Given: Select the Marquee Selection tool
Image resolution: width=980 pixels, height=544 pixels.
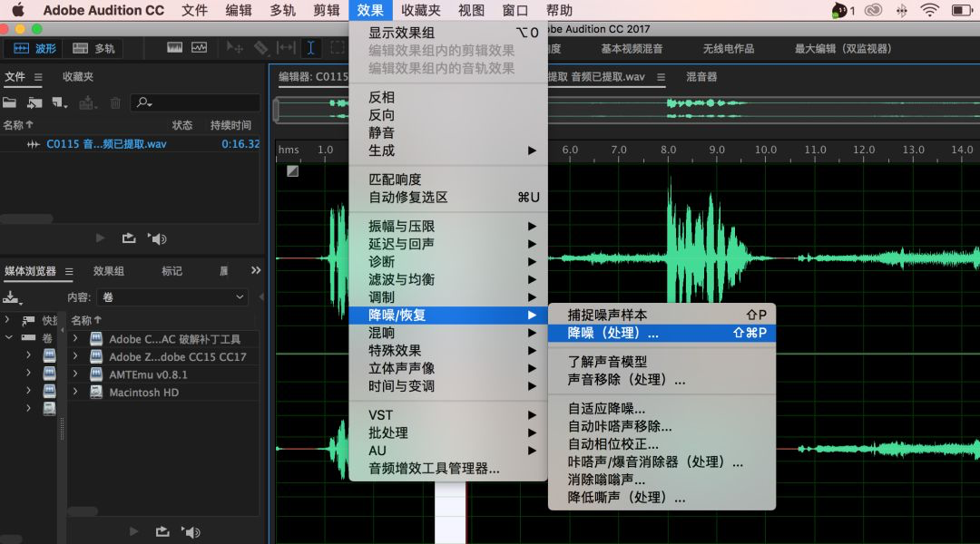Looking at the screenshot, I should pyautogui.click(x=337, y=48).
